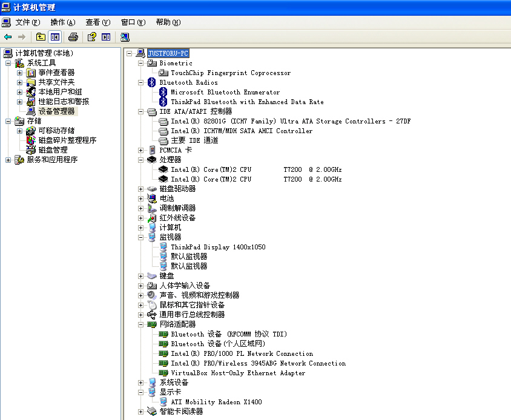This screenshot has width=511, height=420.
Task: Expand 服务和应用程序 in left tree
Action: [8, 160]
